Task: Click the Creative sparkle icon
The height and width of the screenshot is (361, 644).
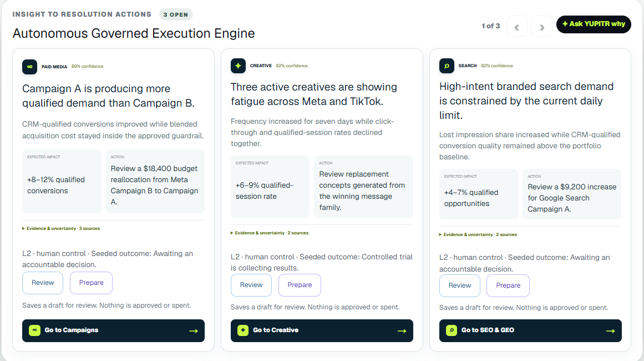Action: click(238, 66)
